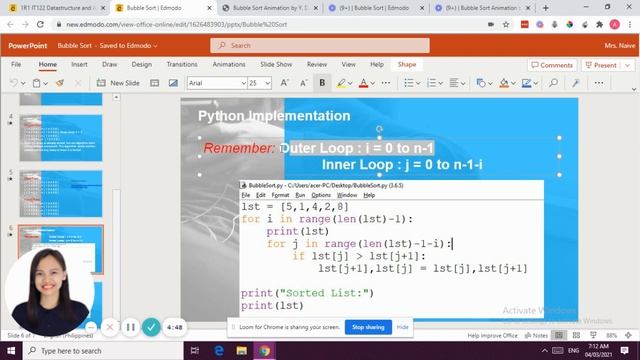Click the New Slide button
Image resolution: width=640 pixels, height=360 pixels.
[x=118, y=83]
